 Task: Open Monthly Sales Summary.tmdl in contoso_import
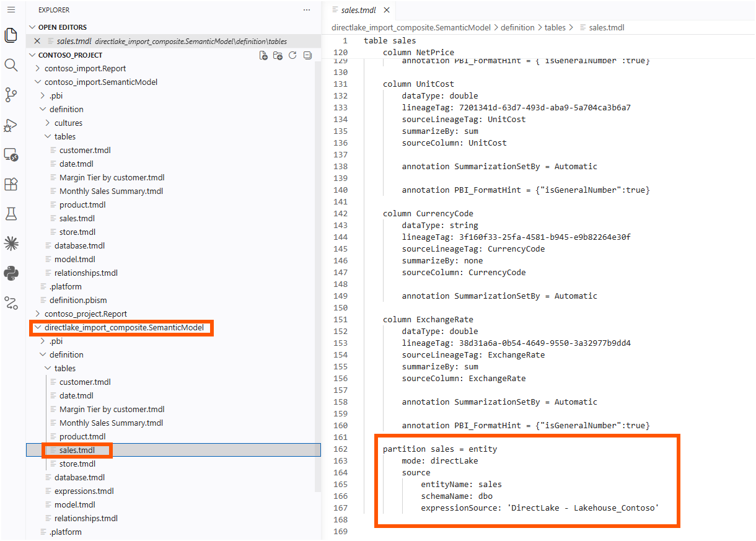click(111, 191)
